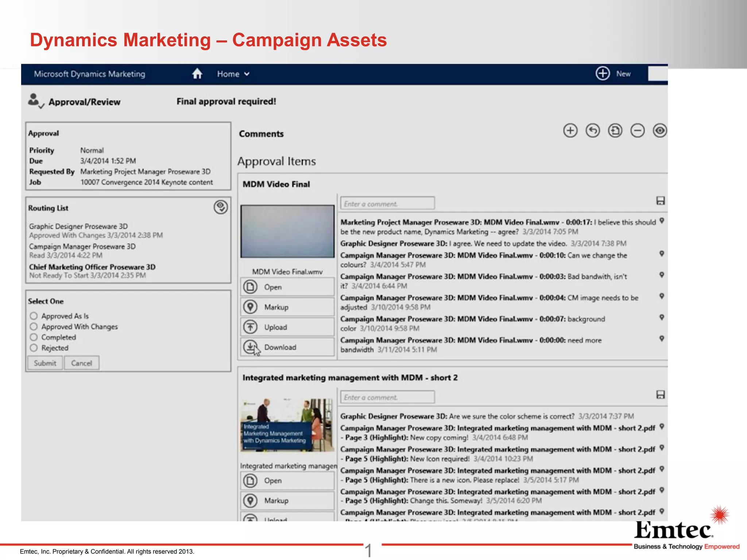Expand the Home dropdown menu
Viewport: 747px width, 560px height.
[x=233, y=74]
